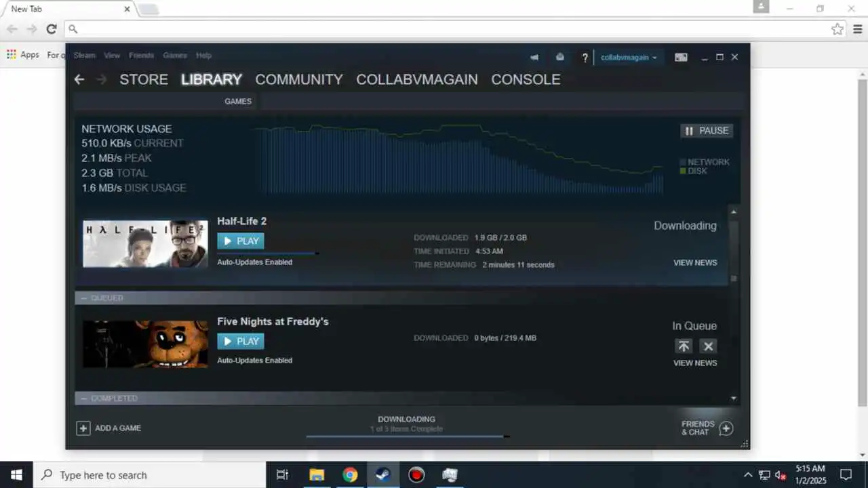Open the Steam announcements megaphone icon

(x=534, y=57)
